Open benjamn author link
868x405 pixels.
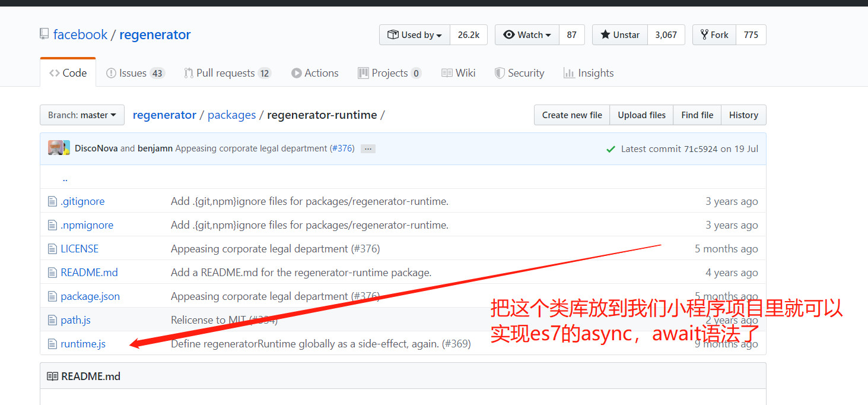pyautogui.click(x=155, y=148)
